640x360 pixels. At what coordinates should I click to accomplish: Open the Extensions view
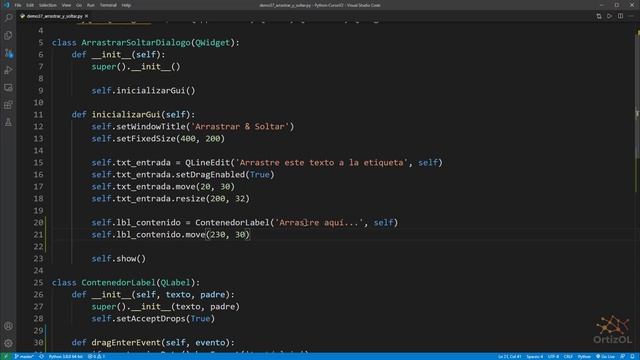click(8, 105)
